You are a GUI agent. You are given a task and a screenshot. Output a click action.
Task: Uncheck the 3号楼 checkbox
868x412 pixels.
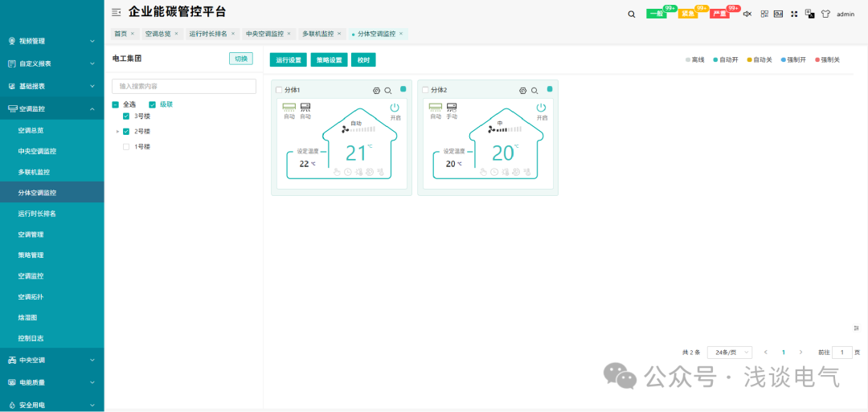coord(126,116)
